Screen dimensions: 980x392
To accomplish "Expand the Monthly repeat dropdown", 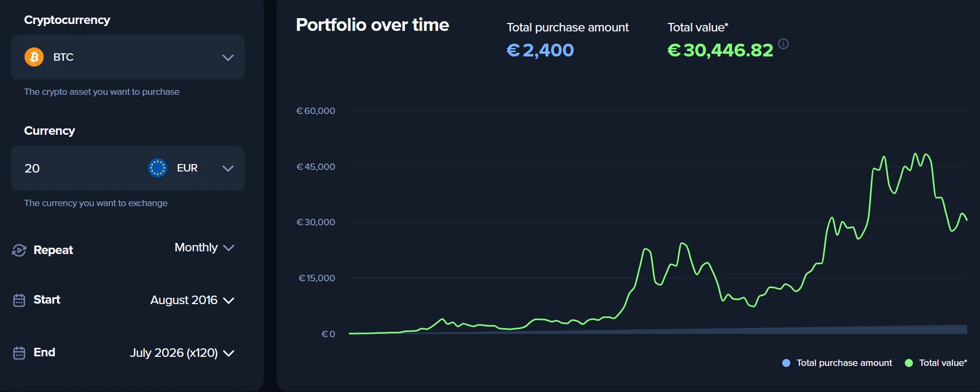I will coord(205,248).
